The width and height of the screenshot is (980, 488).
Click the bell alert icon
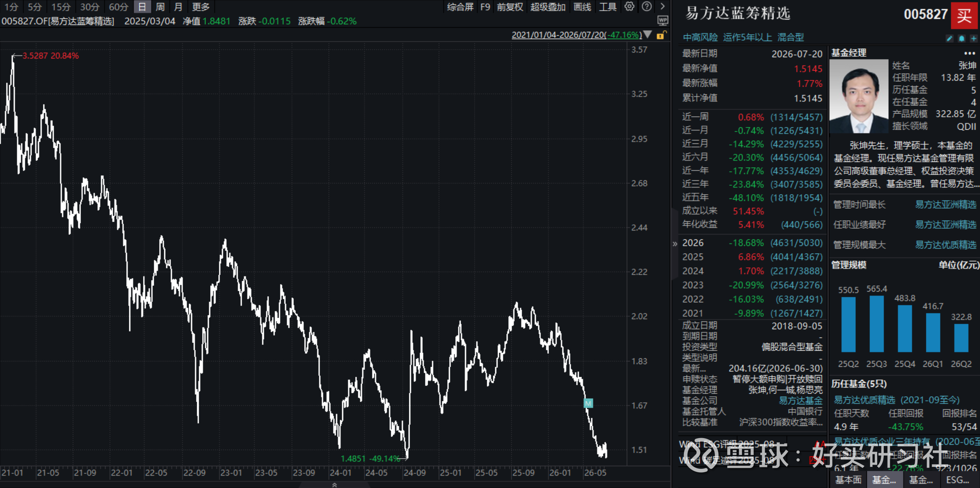(962, 38)
